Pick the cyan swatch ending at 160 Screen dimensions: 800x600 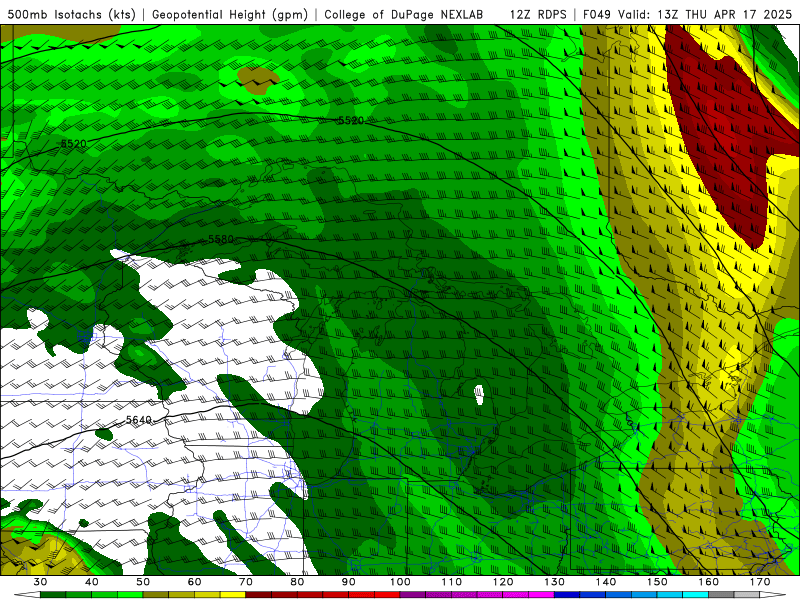[695, 595]
